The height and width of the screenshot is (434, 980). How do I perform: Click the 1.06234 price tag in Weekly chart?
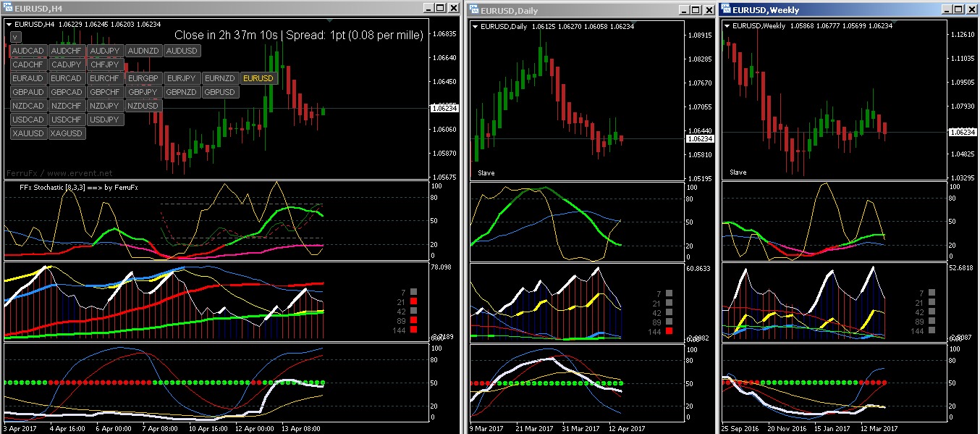coord(961,132)
